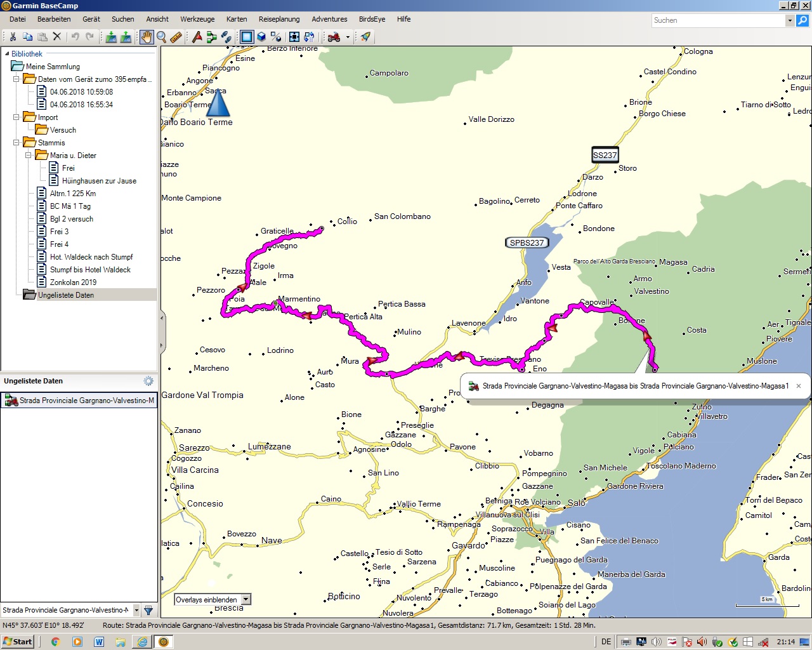Viewport: 812px width, 650px height.
Task: Switch to 2D map view icon
Action: pyautogui.click(x=247, y=37)
